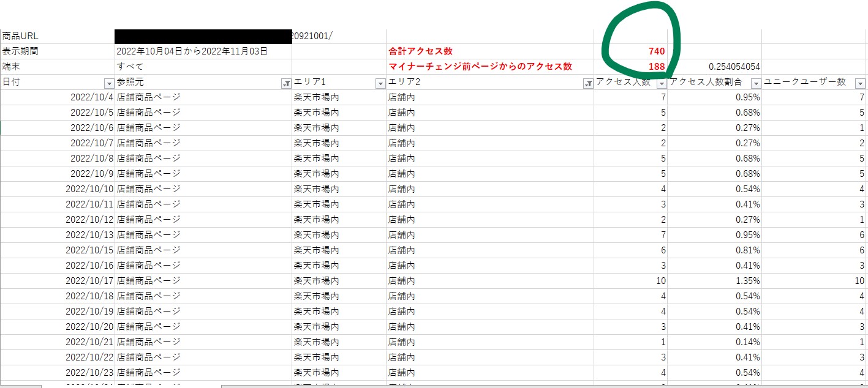The width and height of the screenshot is (868, 388).
Task: Select the 楽天市場内 cell in the 2022/10/4 row
Action: 339,97
